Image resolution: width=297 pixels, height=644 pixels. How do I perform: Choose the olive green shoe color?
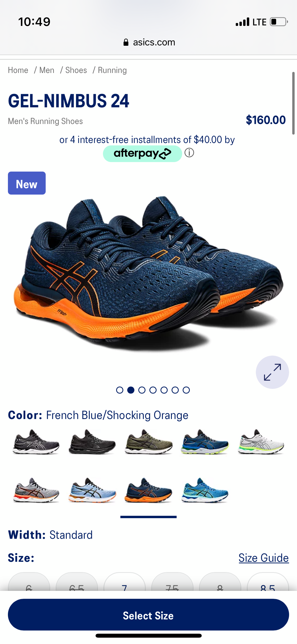148,442
